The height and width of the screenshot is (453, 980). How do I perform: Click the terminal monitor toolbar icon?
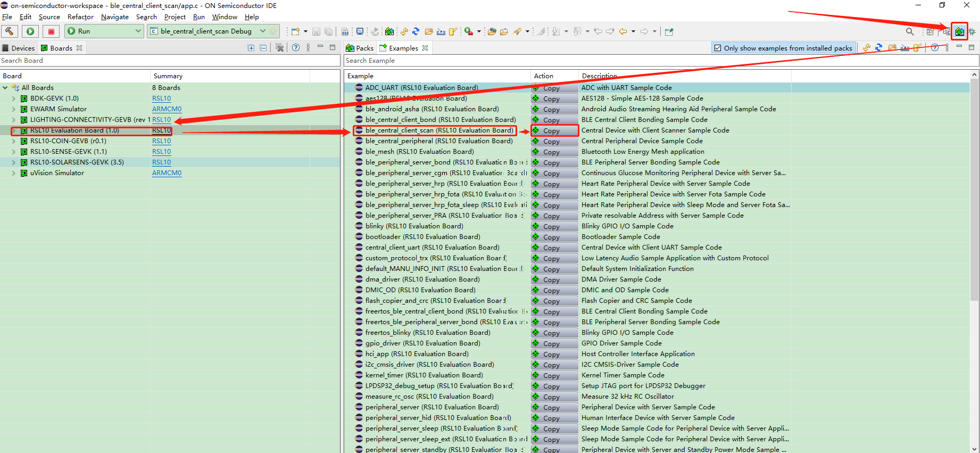pos(360,31)
